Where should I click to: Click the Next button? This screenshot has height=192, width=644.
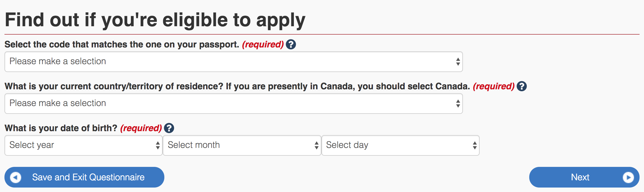click(x=580, y=177)
